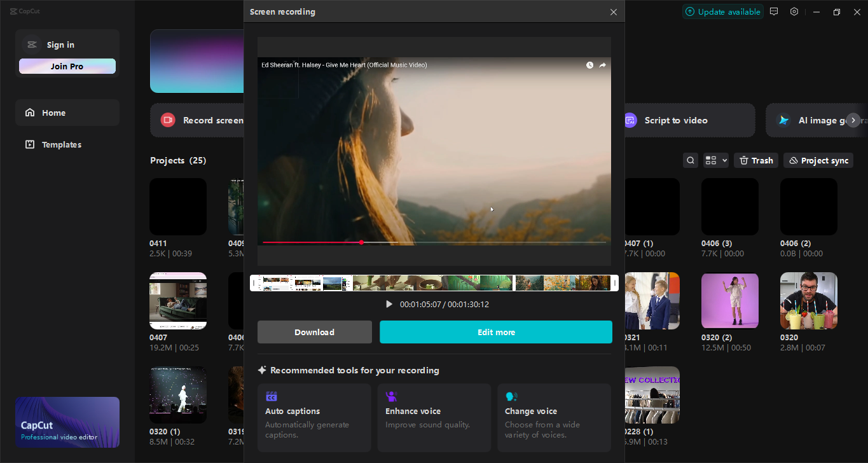Open the settings gear in title bar
The width and height of the screenshot is (868, 463).
[x=794, y=11]
